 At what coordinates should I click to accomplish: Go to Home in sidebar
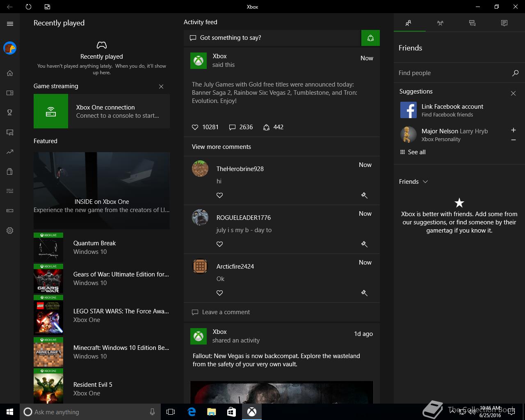pos(10,73)
